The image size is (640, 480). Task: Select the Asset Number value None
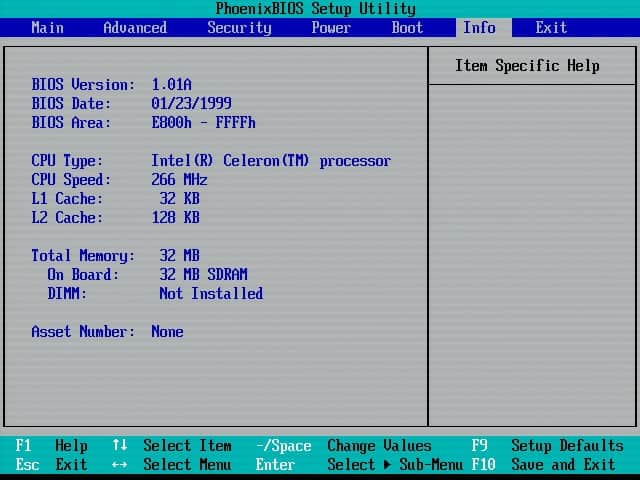tap(167, 332)
